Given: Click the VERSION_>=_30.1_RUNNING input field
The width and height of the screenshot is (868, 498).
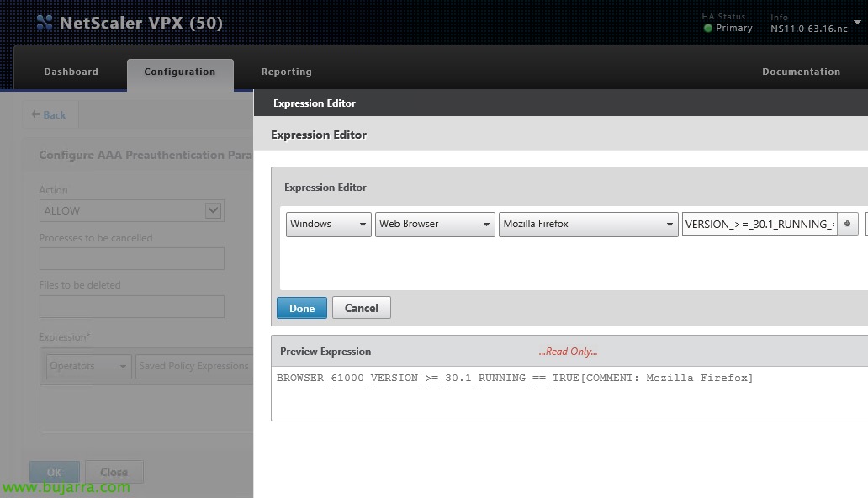Looking at the screenshot, I should 759,224.
